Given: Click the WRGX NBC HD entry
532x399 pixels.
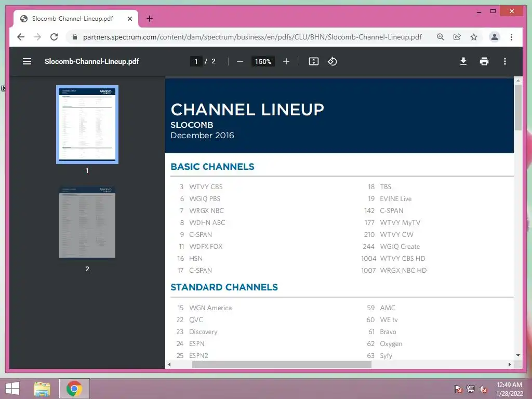Looking at the screenshot, I should (394, 270).
